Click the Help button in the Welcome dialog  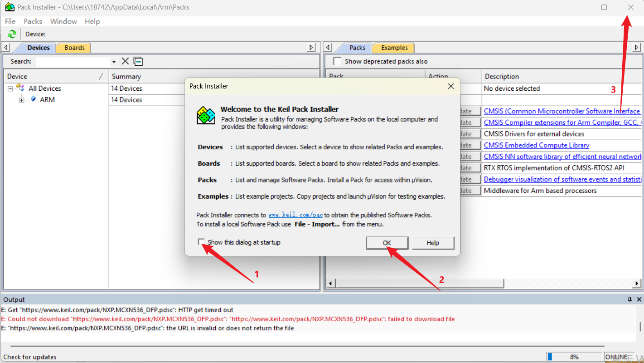click(x=433, y=243)
